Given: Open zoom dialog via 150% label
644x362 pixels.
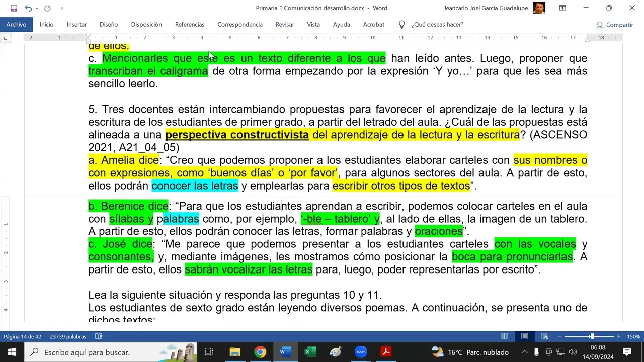Looking at the screenshot, I should 633,337.
